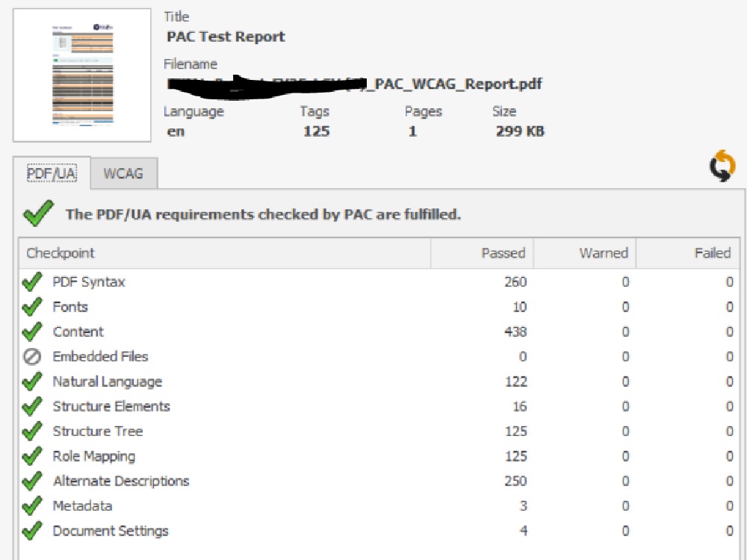Click the Structure Elements green check icon

[x=32, y=405]
